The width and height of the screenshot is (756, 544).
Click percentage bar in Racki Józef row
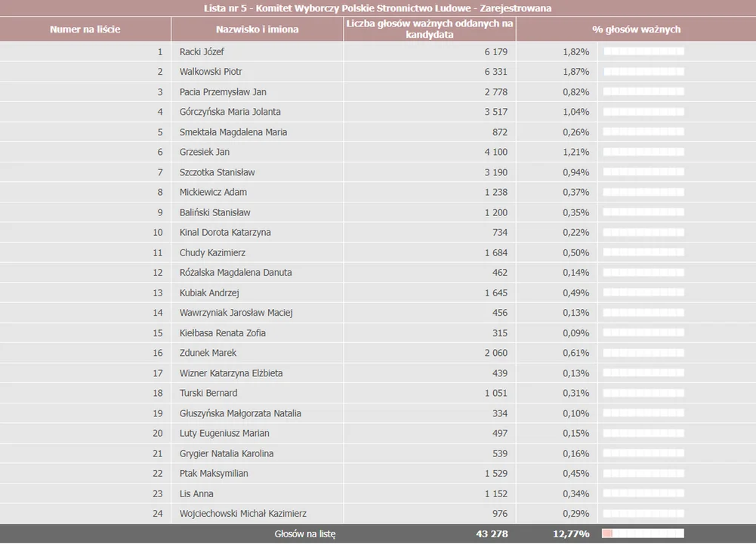coord(643,51)
